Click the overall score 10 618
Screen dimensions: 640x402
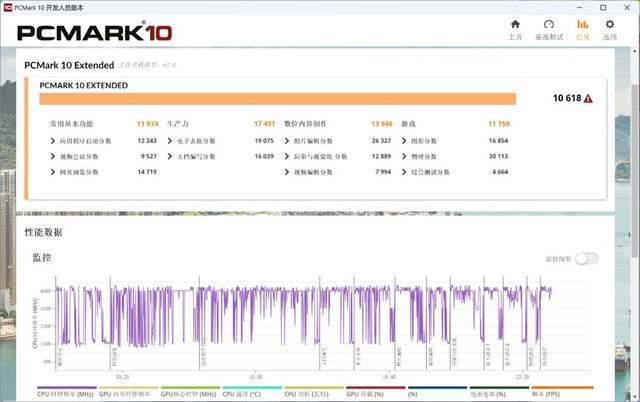click(567, 98)
